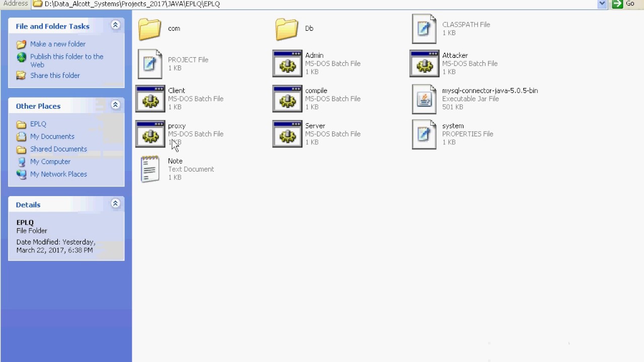Click the Make a new folder icon

pyautogui.click(x=21, y=44)
